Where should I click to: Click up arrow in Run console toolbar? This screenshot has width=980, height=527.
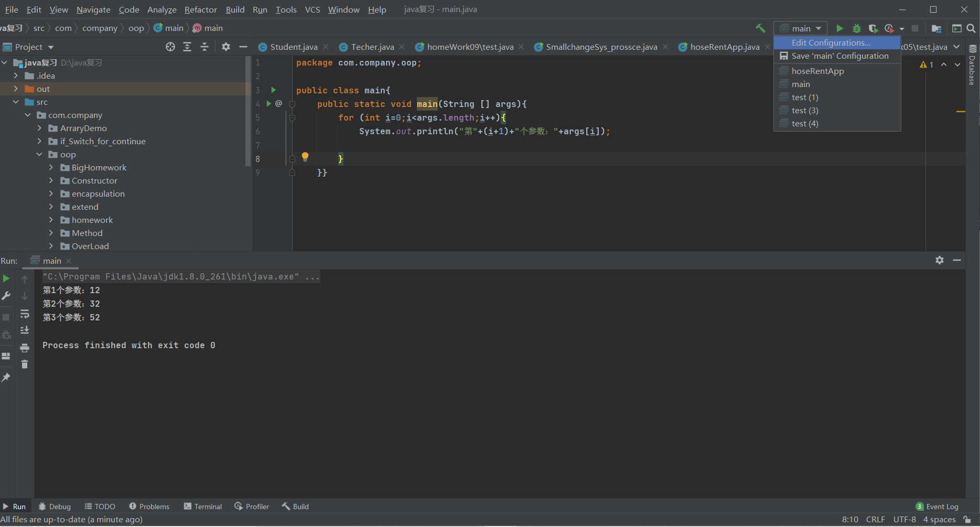point(25,279)
